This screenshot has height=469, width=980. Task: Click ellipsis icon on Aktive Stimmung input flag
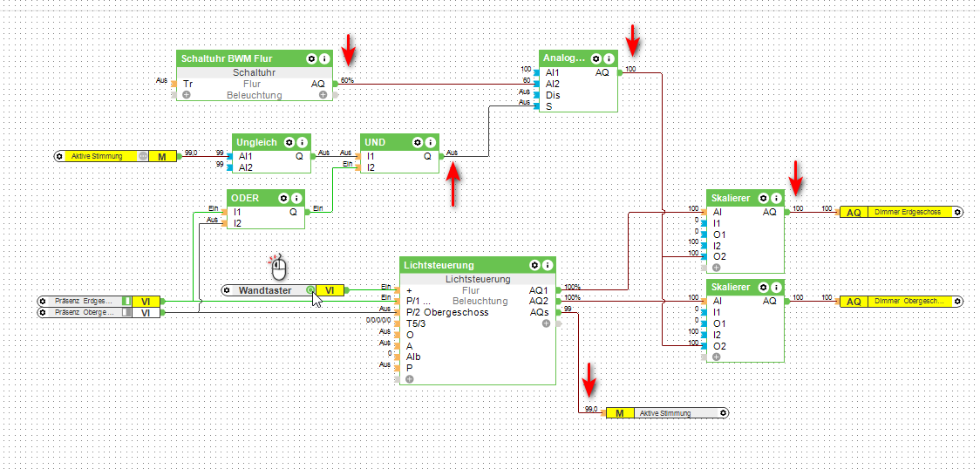(143, 156)
